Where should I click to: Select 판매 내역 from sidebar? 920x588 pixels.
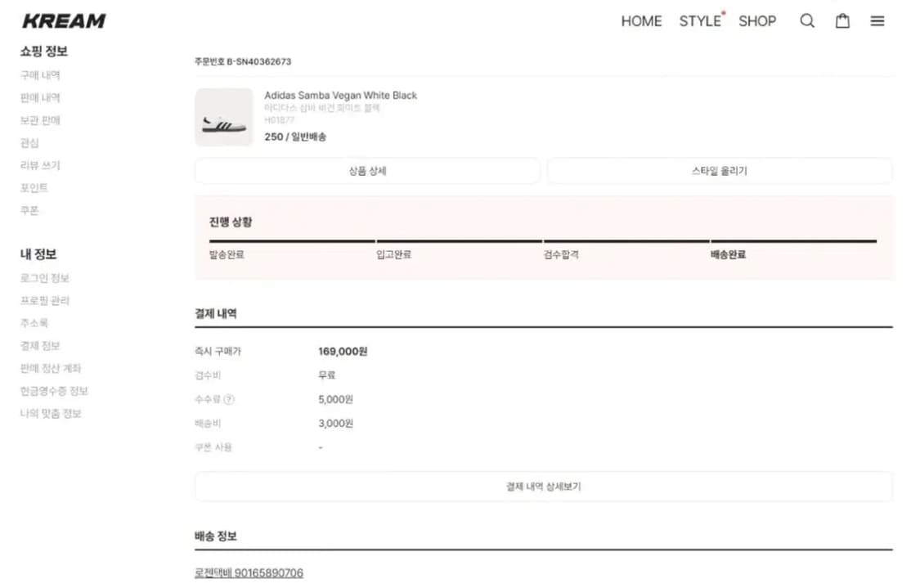[40, 97]
